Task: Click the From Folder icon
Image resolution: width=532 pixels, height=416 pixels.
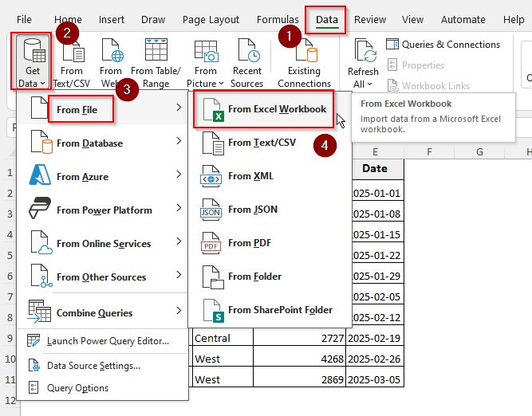Action: pyautogui.click(x=213, y=277)
